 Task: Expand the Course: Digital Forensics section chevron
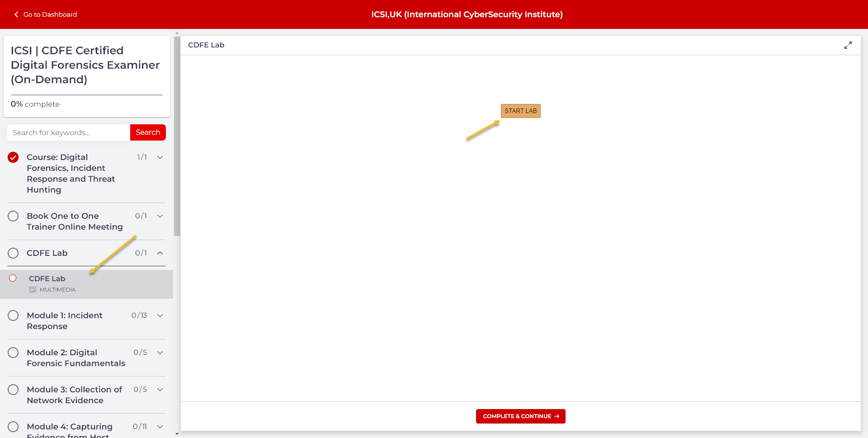(160, 157)
